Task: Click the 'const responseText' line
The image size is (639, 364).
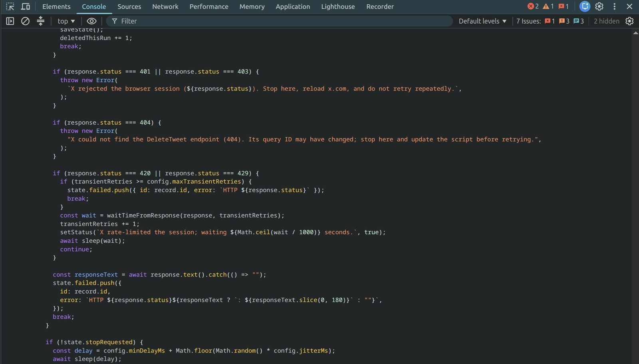Action: click(x=159, y=275)
